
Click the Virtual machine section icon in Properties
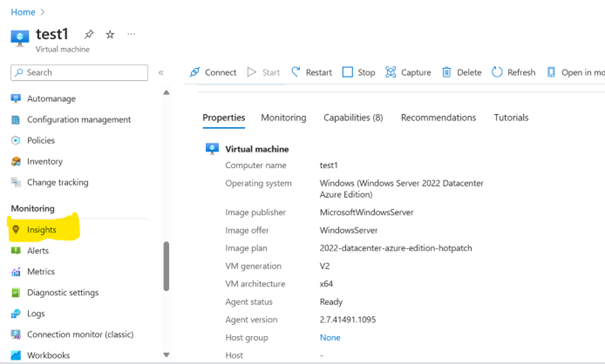tap(212, 149)
